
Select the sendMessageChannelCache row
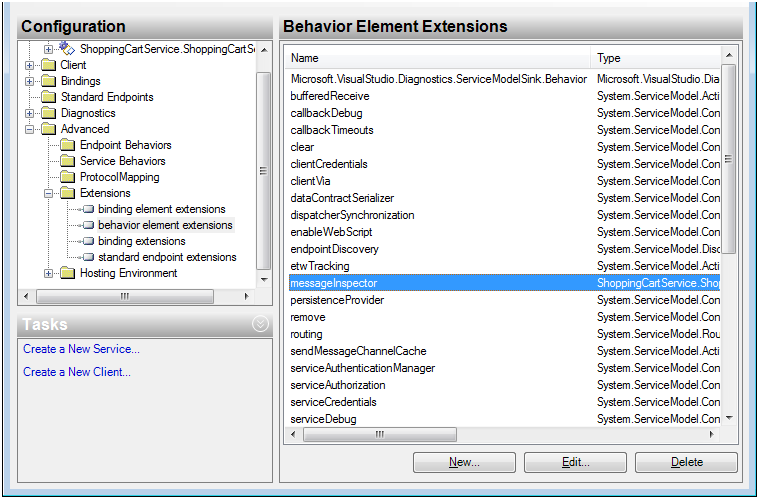(504, 351)
